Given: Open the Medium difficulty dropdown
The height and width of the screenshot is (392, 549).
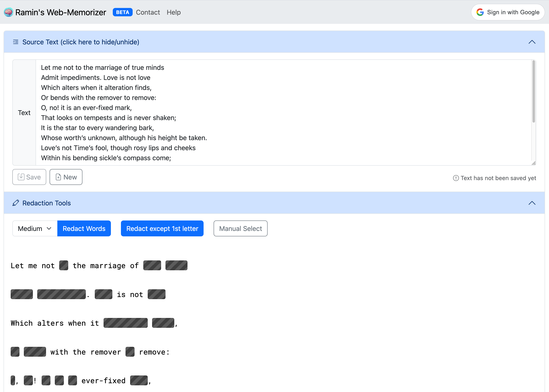Looking at the screenshot, I should point(35,228).
